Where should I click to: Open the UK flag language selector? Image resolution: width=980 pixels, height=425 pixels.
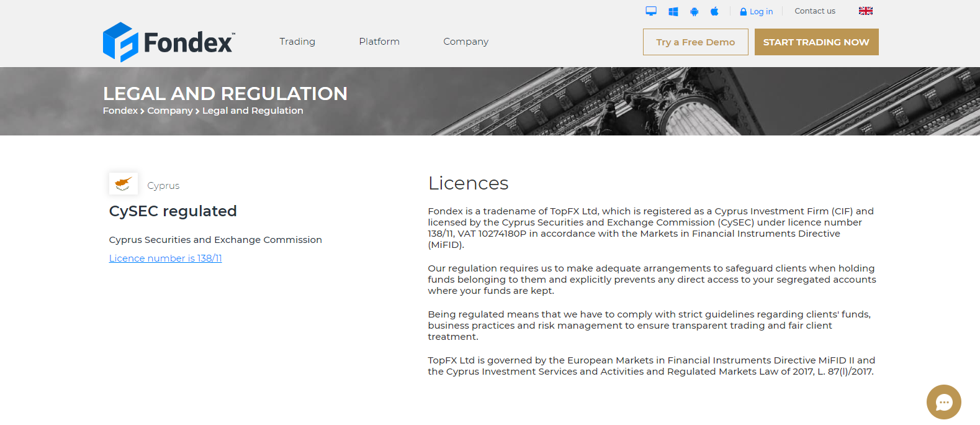866,11
